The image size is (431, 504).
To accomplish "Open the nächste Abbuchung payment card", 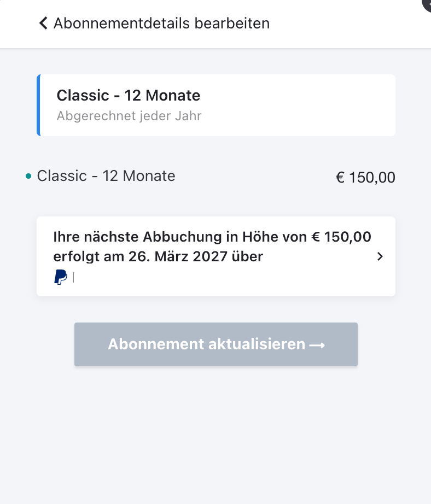I will tap(216, 256).
